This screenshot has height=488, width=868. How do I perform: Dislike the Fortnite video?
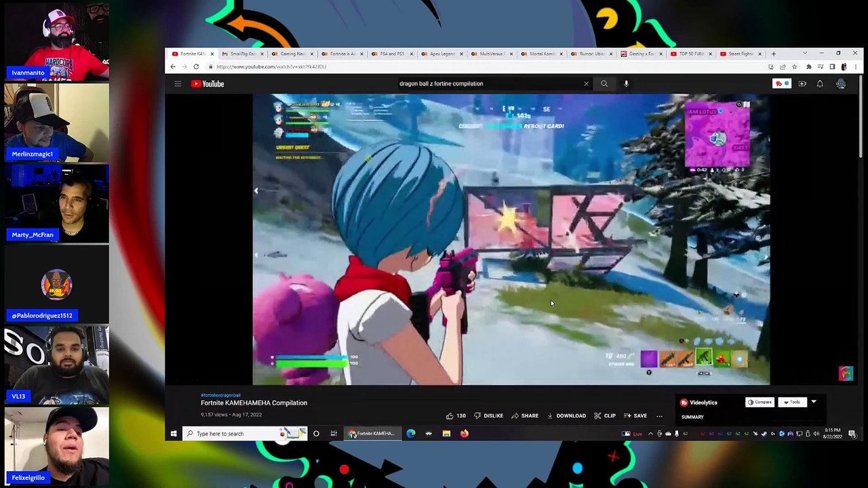488,415
